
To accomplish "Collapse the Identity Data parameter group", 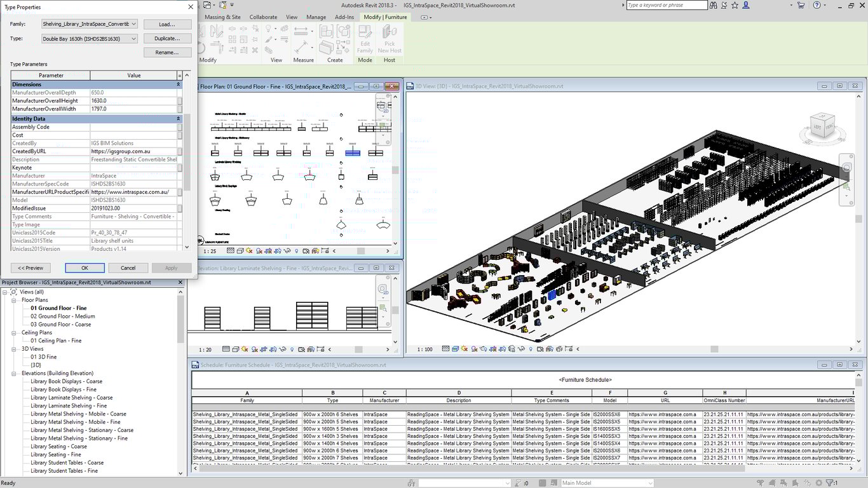I will click(178, 119).
